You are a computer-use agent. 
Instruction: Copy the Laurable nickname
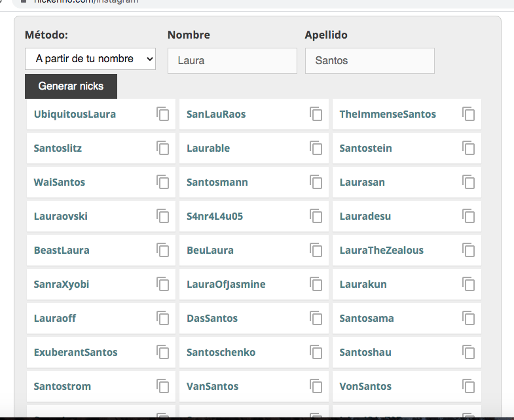[x=316, y=148]
